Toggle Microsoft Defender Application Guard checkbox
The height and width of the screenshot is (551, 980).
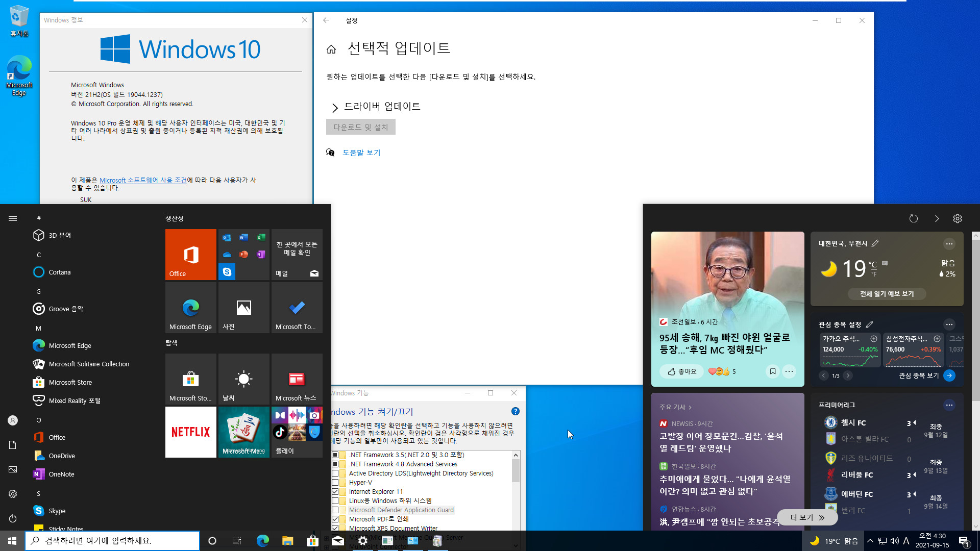click(335, 510)
